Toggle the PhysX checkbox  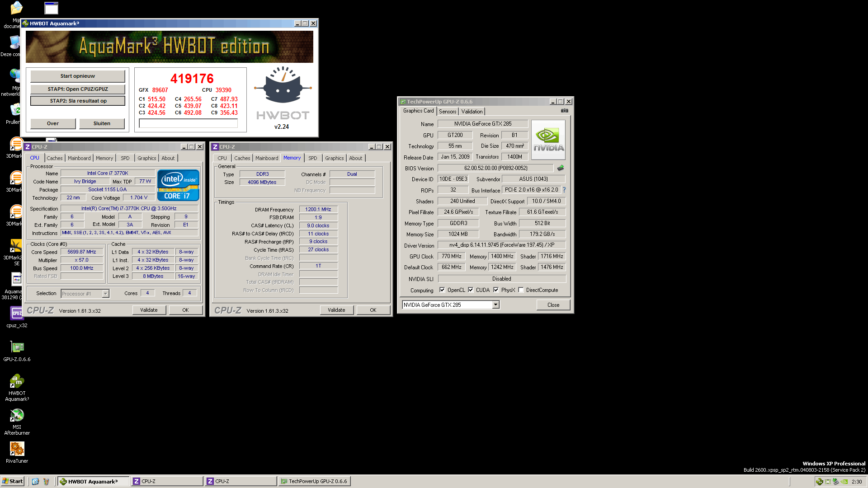pyautogui.click(x=496, y=290)
